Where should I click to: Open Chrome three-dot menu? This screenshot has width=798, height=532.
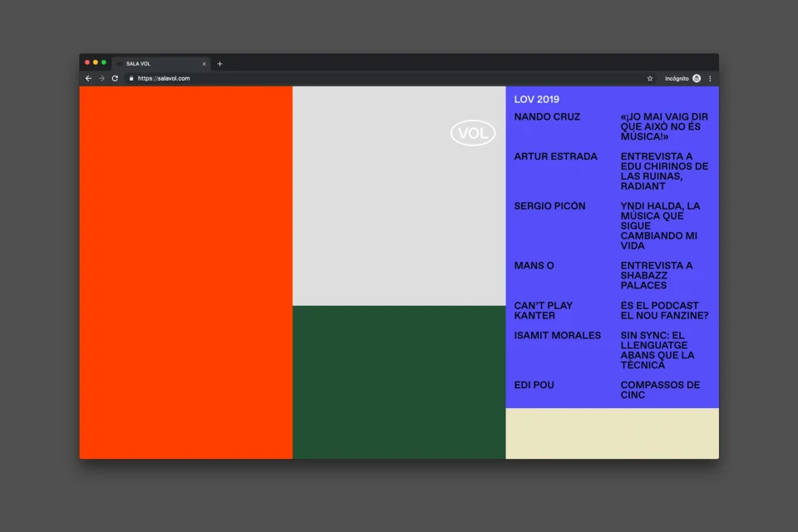(710, 78)
